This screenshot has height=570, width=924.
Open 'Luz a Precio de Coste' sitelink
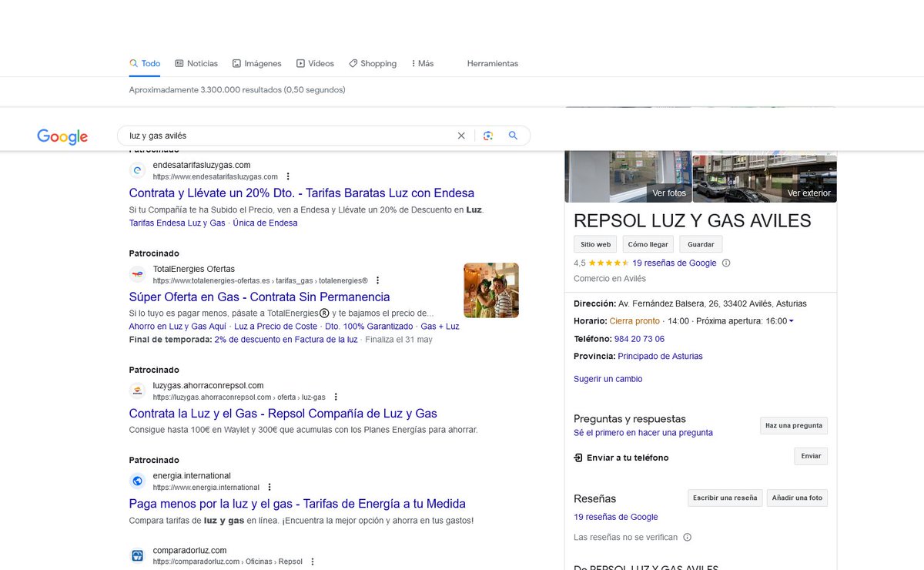point(276,327)
